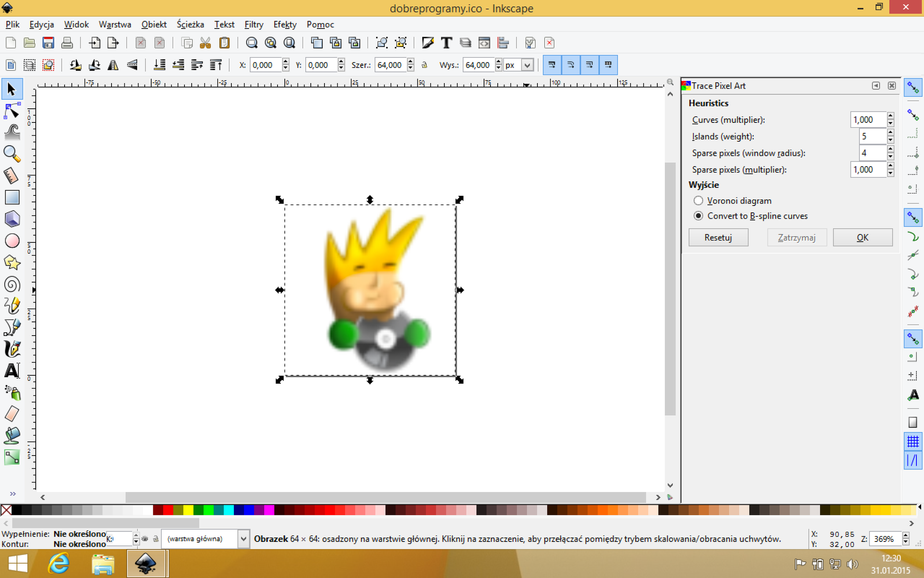Toggle the width/height lock ratio
This screenshot has width=924, height=578.
(x=424, y=65)
